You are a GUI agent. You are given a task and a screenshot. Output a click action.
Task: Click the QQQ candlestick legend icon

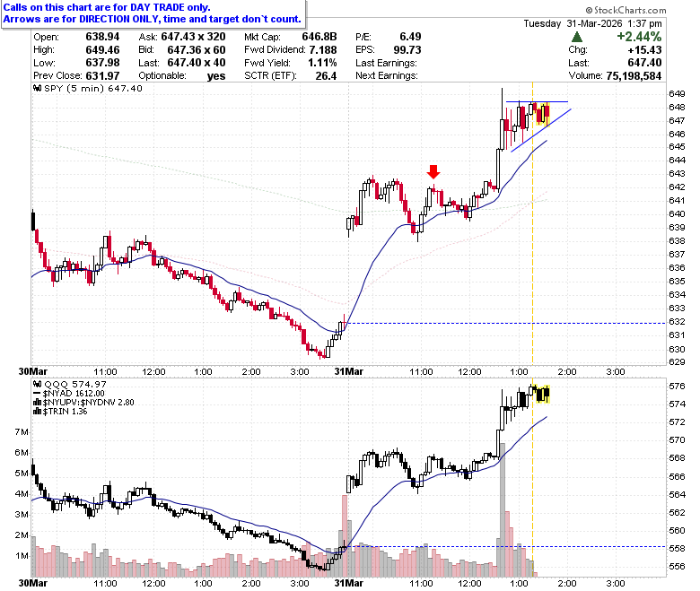pos(38,384)
